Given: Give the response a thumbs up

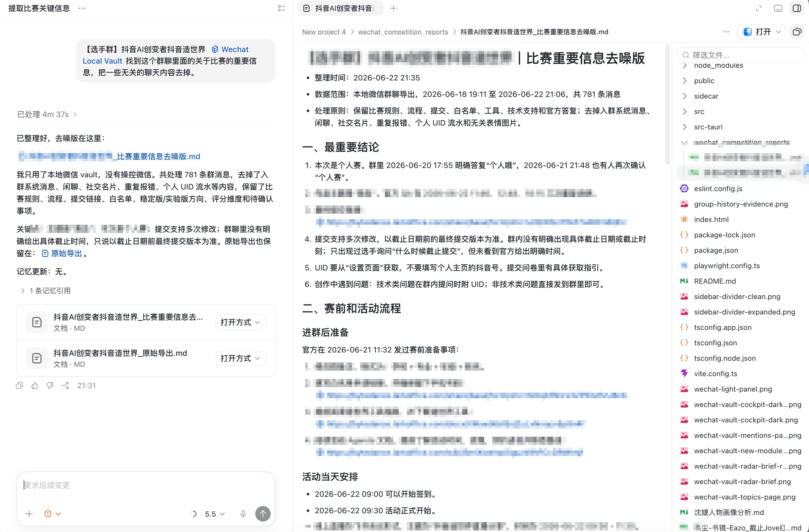Looking at the screenshot, I should 35,386.
